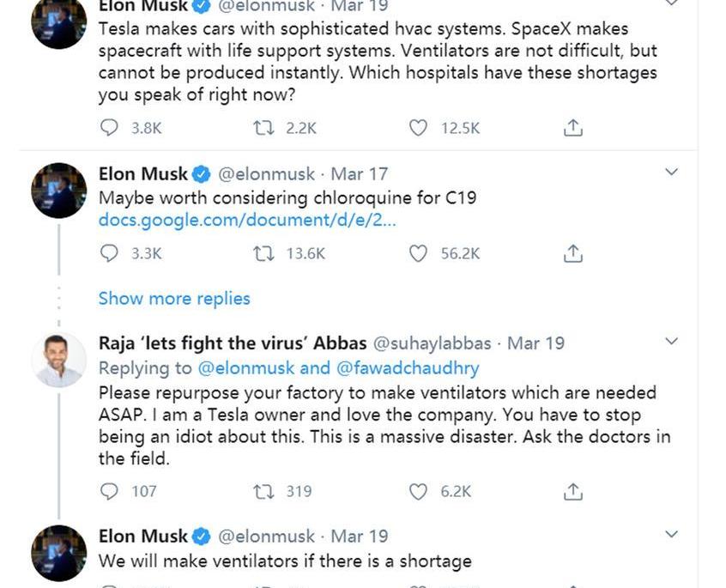Image resolution: width=726 pixels, height=588 pixels.
Task: Reply to the hvac systems tweet (3.8K)
Action: (109, 128)
